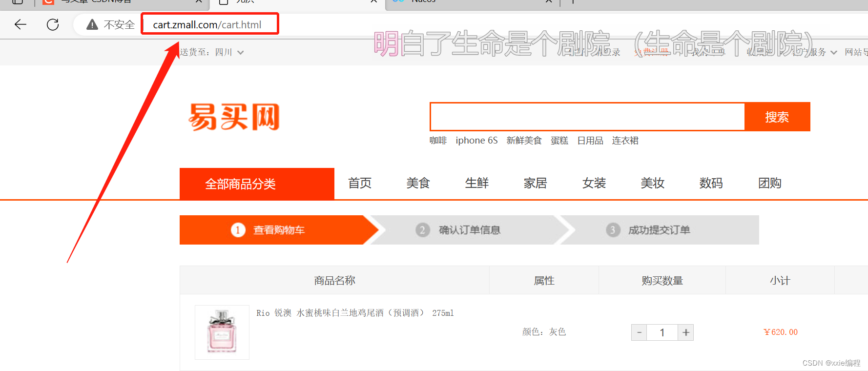The height and width of the screenshot is (371, 868).
Task: Open the 数码 nav item
Action: coord(711,183)
